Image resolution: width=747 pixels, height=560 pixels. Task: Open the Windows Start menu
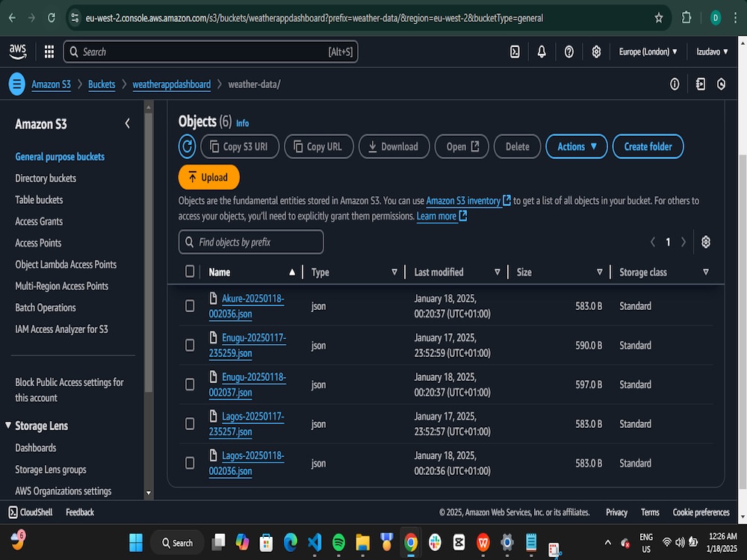point(136,542)
